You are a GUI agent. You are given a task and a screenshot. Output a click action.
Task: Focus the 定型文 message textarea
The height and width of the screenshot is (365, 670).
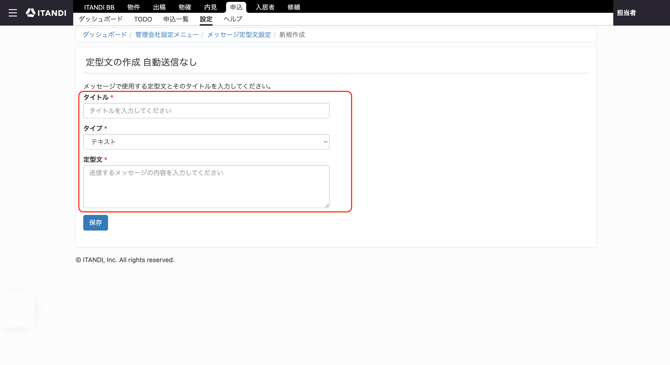click(206, 187)
